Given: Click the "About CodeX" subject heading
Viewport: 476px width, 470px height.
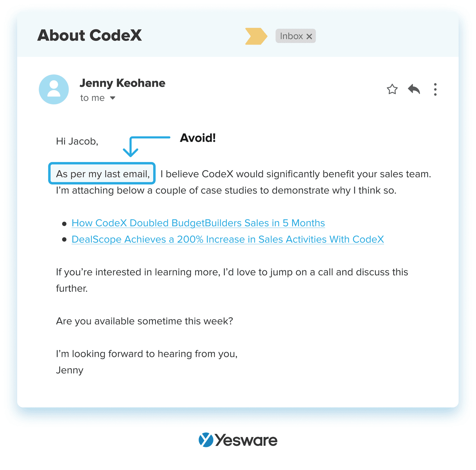Looking at the screenshot, I should click(90, 36).
